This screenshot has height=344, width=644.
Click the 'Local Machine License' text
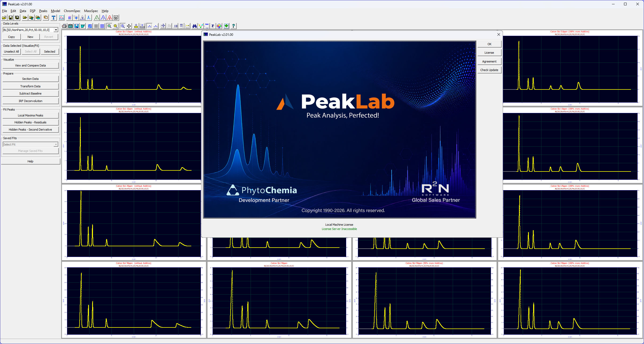click(339, 225)
